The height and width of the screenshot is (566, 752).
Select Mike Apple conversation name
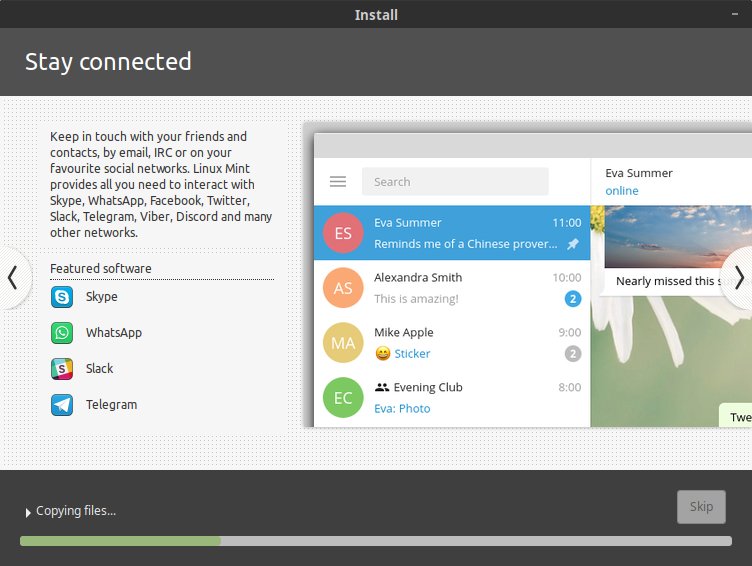tap(403, 332)
